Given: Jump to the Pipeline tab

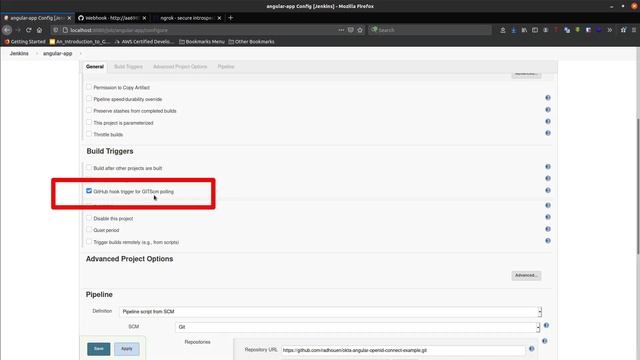Looking at the screenshot, I should (226, 67).
